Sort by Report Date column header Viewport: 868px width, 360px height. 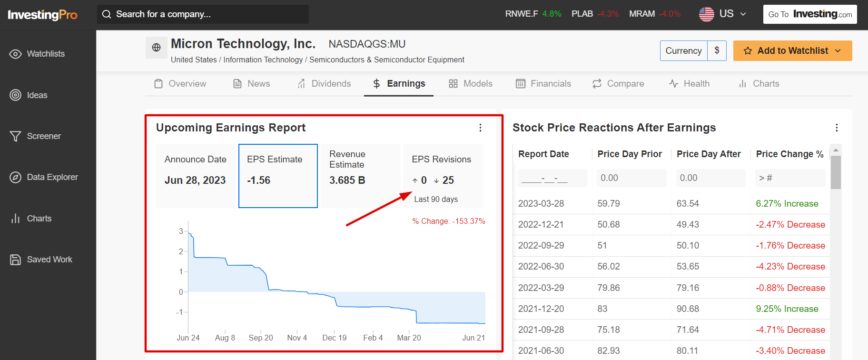[x=543, y=154]
